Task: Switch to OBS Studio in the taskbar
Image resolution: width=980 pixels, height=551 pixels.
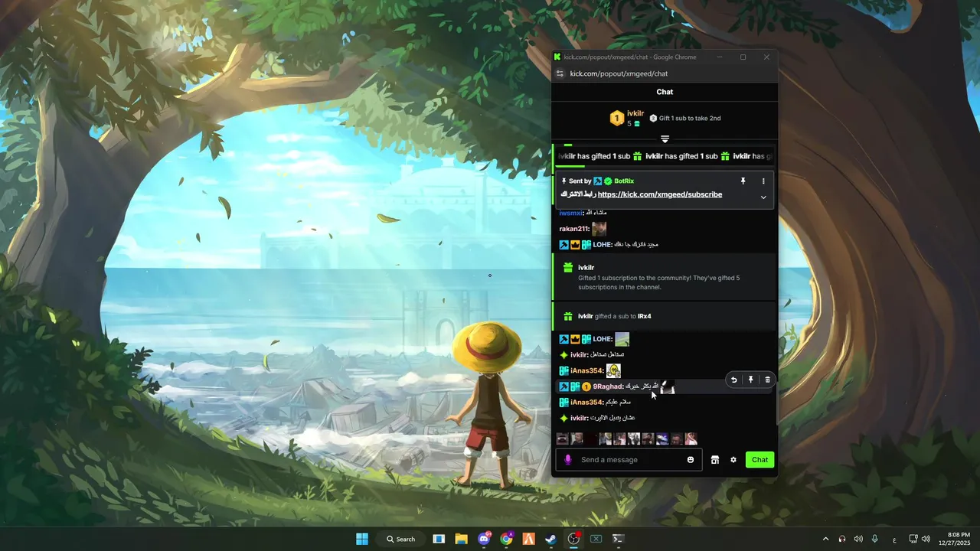Action: 573,539
